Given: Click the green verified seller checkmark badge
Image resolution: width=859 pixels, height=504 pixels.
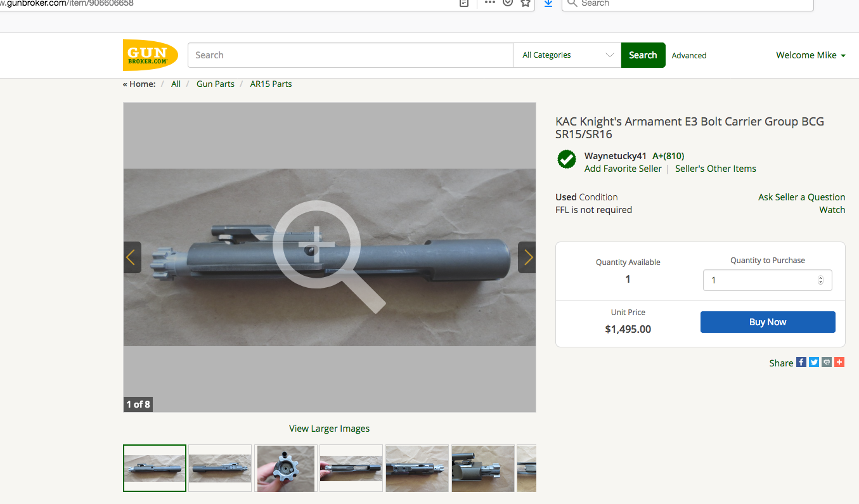Looking at the screenshot, I should click(567, 159).
